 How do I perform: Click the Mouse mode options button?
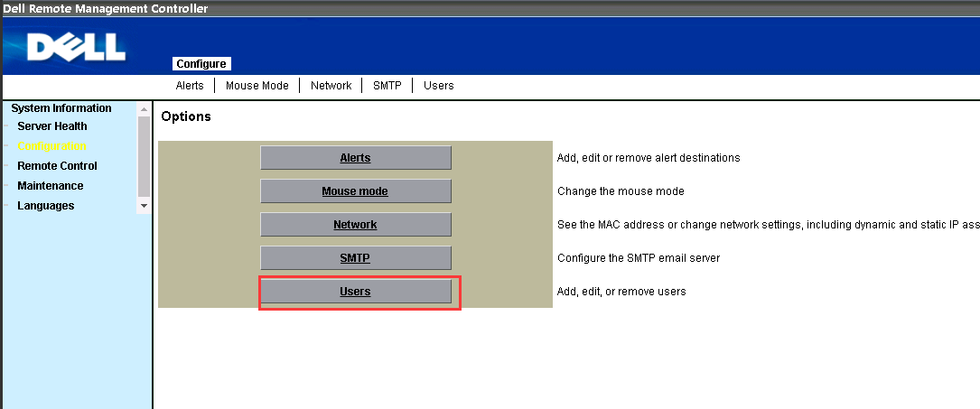356,191
